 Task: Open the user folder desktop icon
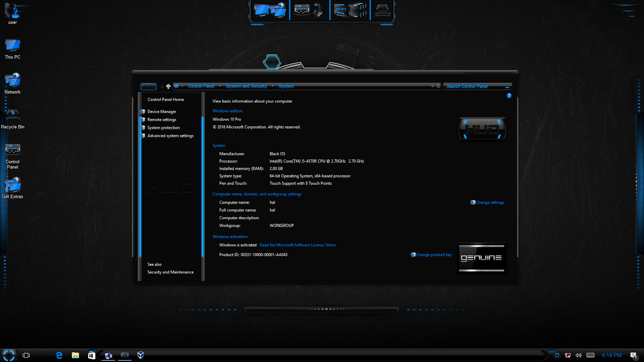[12, 14]
